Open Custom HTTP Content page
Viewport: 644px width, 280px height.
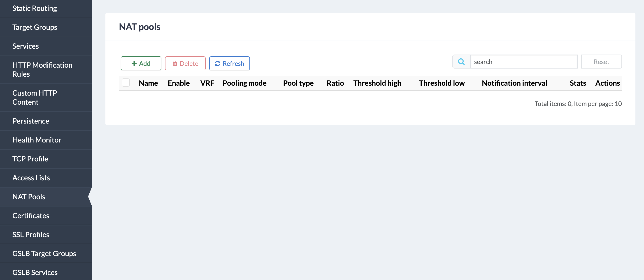pos(35,97)
